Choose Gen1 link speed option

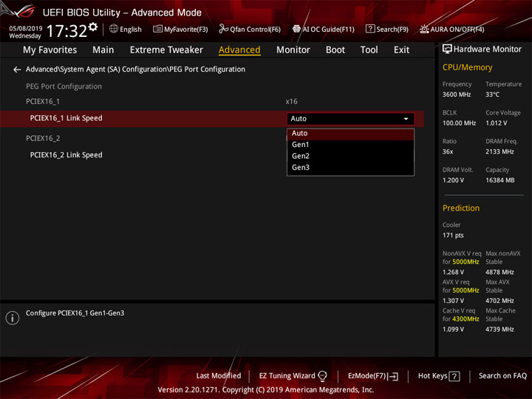coord(350,145)
